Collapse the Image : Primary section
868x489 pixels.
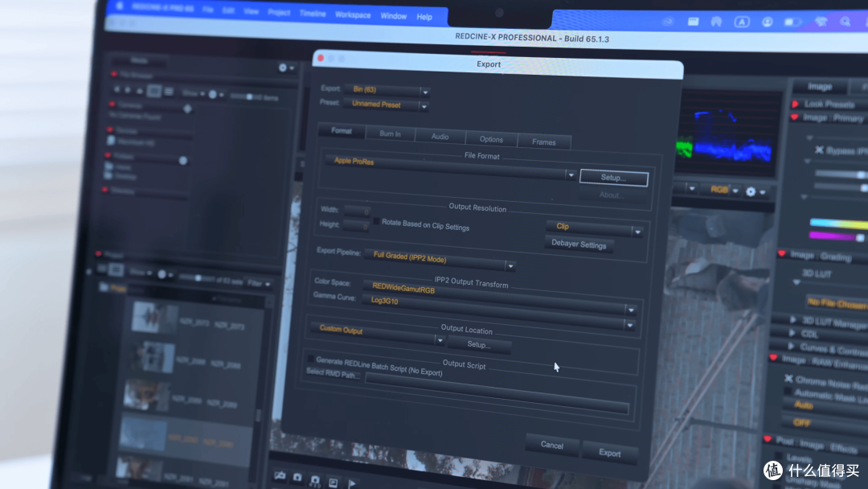tap(795, 117)
